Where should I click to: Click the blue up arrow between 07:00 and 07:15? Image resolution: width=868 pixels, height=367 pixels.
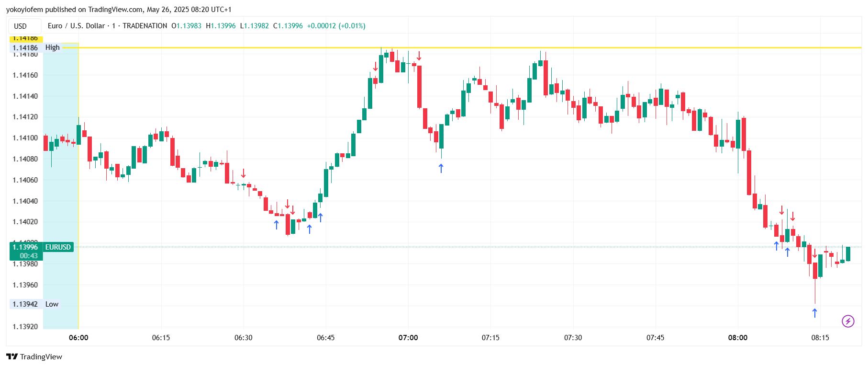[441, 168]
